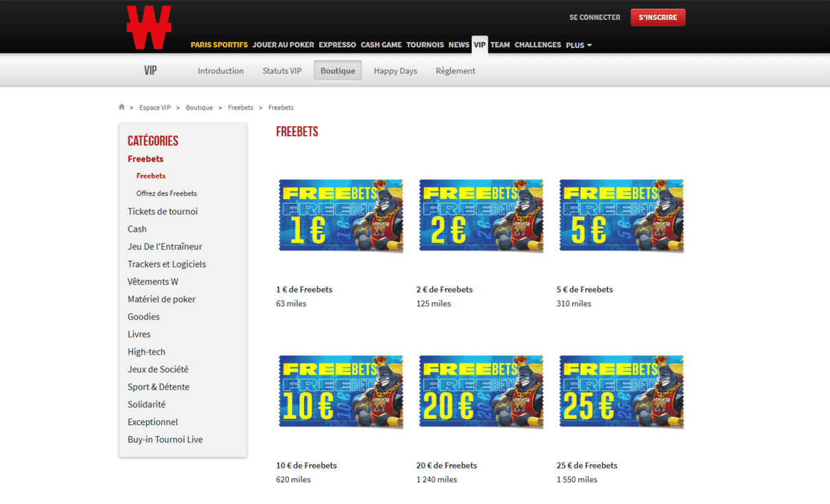Open NEWS in navigation bar
The height and width of the screenshot is (504, 830).
tap(459, 45)
